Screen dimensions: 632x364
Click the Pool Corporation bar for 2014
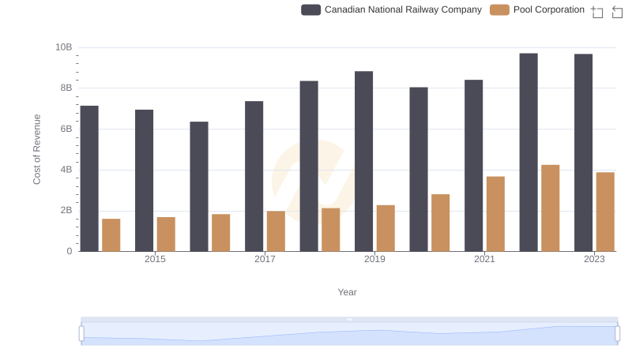(x=111, y=235)
